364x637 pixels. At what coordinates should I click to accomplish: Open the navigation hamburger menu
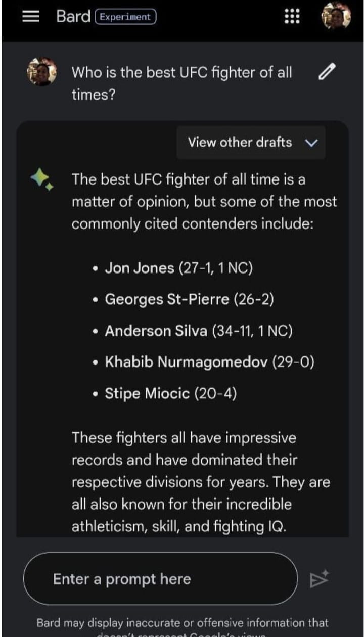tap(30, 16)
